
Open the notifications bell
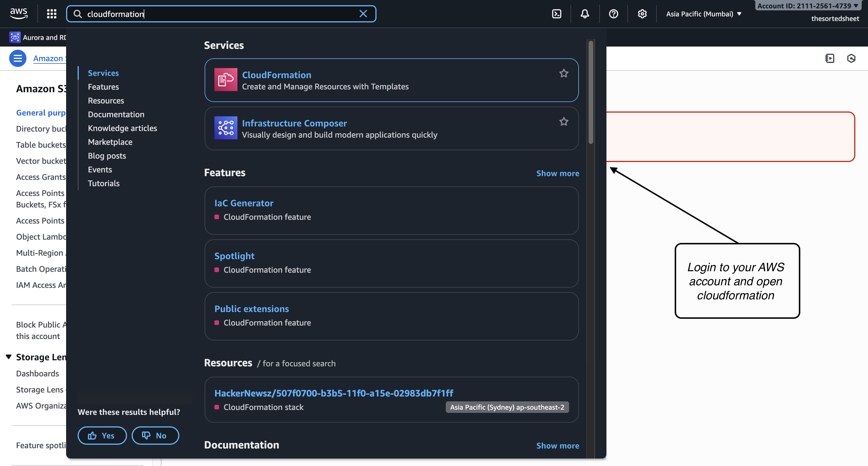(585, 14)
